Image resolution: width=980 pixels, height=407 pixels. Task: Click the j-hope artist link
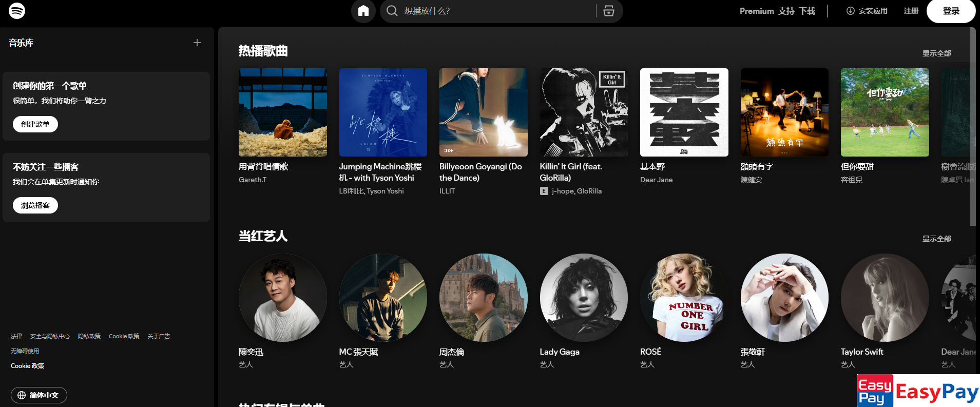pyautogui.click(x=563, y=191)
